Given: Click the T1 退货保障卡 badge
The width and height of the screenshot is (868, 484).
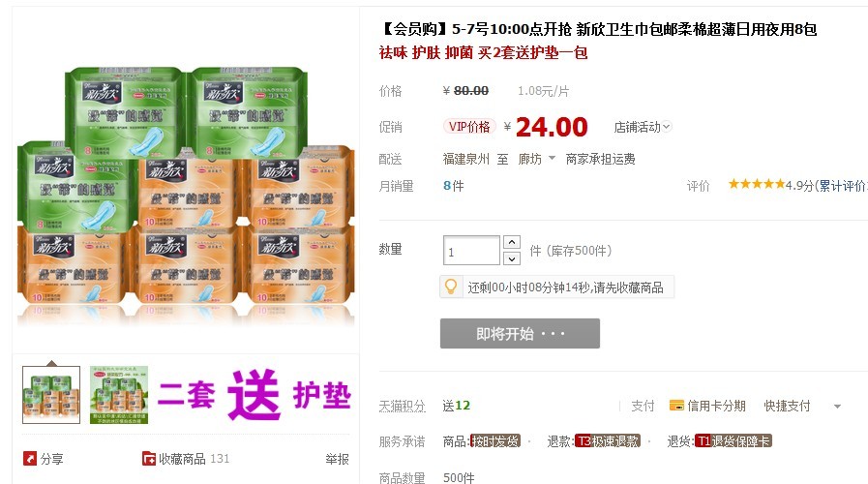Looking at the screenshot, I should [x=733, y=440].
